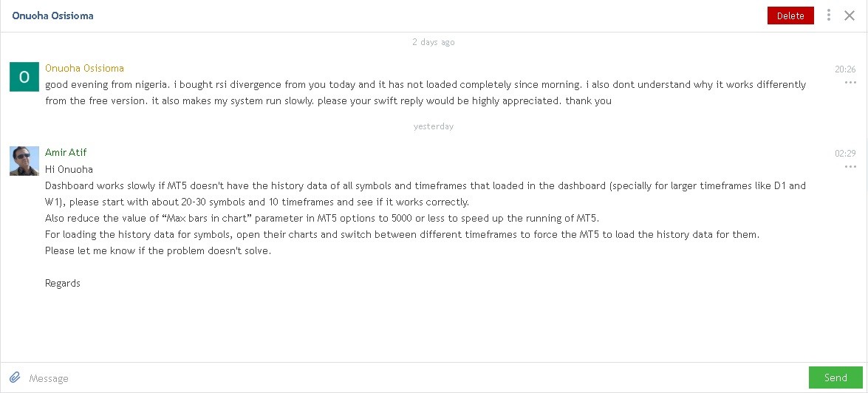868x393 pixels.
Task: Click the red Delete button
Action: [x=790, y=16]
